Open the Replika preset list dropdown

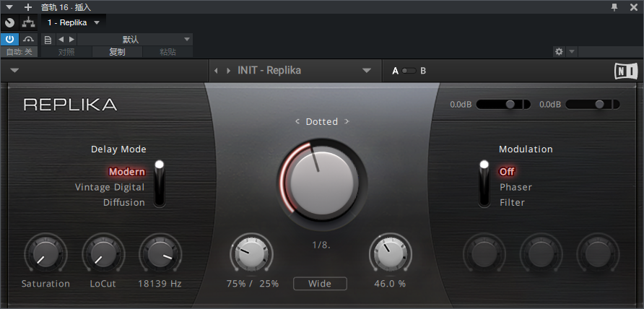367,71
